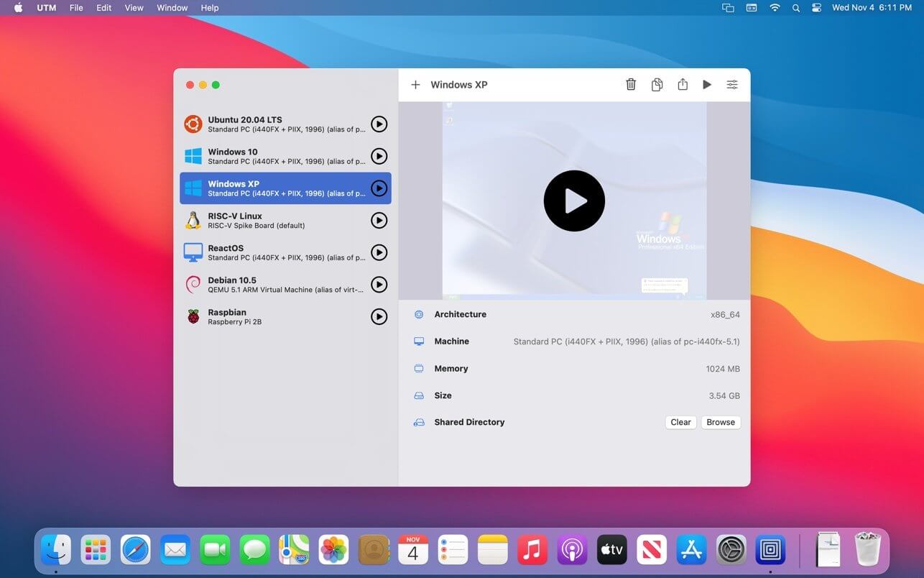The image size is (924, 578).
Task: Open the File menu
Action: 76,8
